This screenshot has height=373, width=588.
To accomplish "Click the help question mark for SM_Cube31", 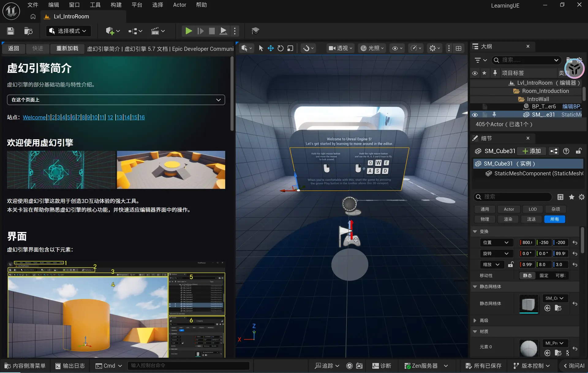I will (x=566, y=151).
